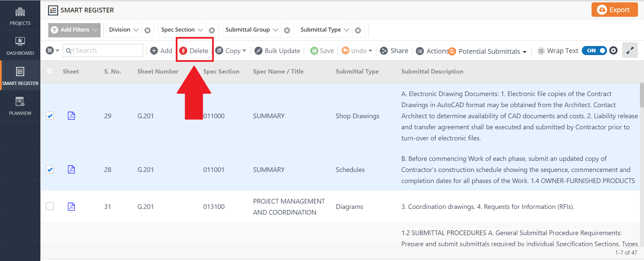This screenshot has width=644, height=261.
Task: Open the Potential Submittals dropdown
Action: 488,51
